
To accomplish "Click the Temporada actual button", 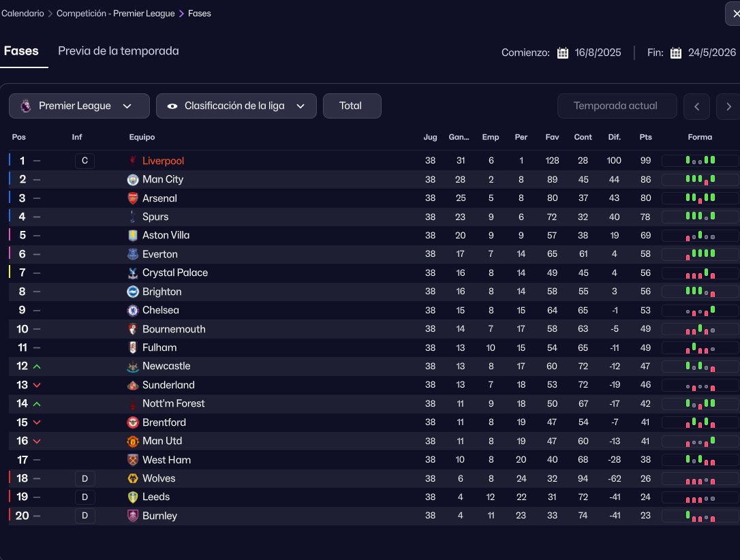I will tap(615, 106).
